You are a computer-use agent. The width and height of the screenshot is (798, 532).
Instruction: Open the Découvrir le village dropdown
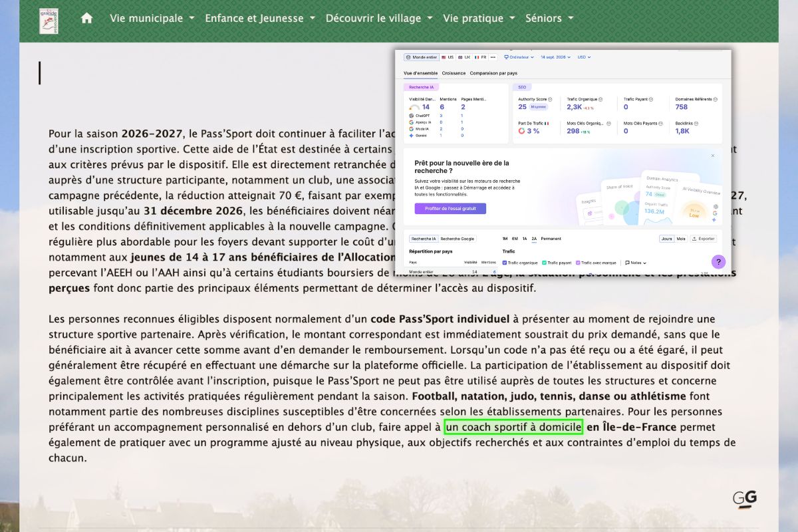click(x=379, y=18)
